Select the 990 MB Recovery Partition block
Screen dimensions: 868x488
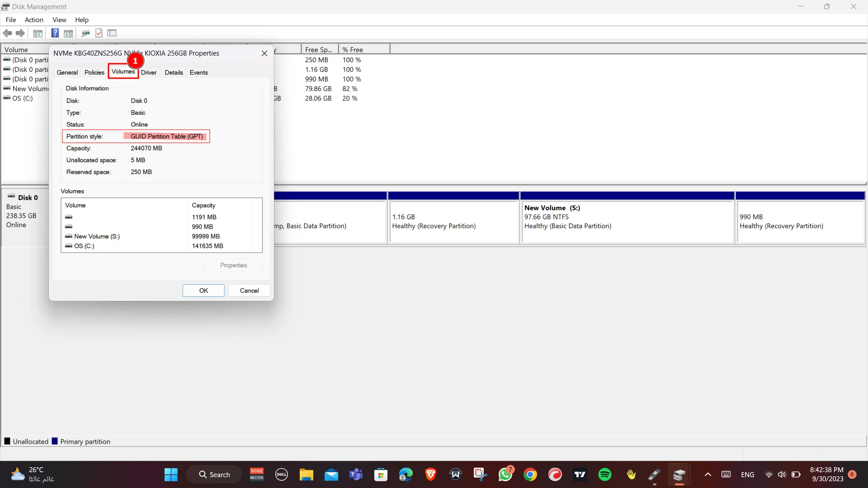pyautogui.click(x=801, y=217)
